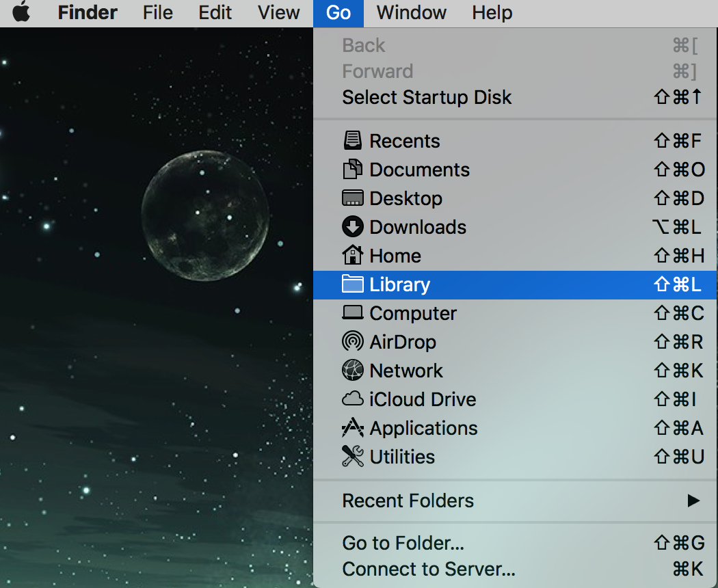Open the Window menu

point(411,12)
